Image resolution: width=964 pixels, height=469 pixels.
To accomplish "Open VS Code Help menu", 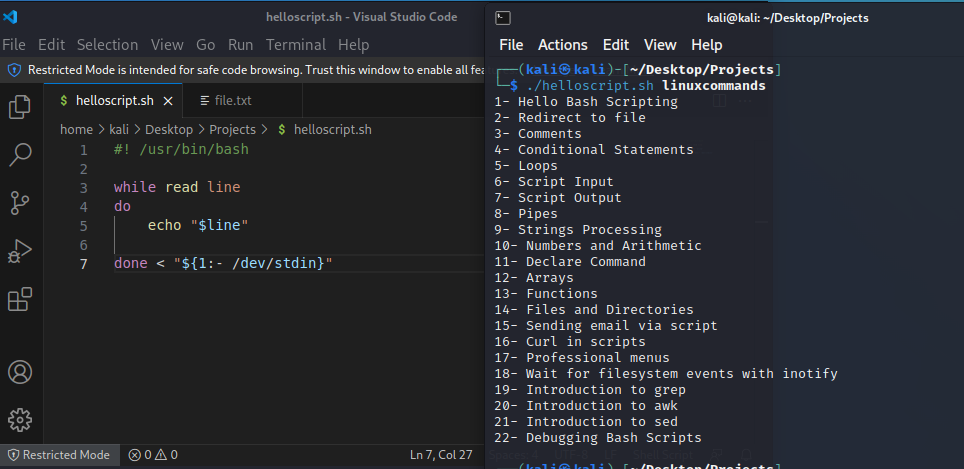I will point(354,45).
